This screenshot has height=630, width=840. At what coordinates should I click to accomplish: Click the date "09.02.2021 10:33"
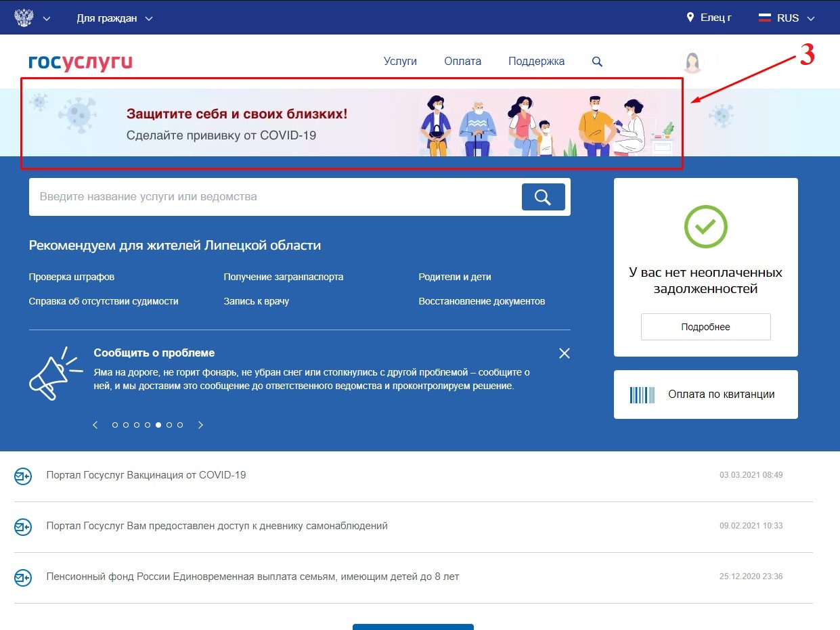tap(751, 526)
